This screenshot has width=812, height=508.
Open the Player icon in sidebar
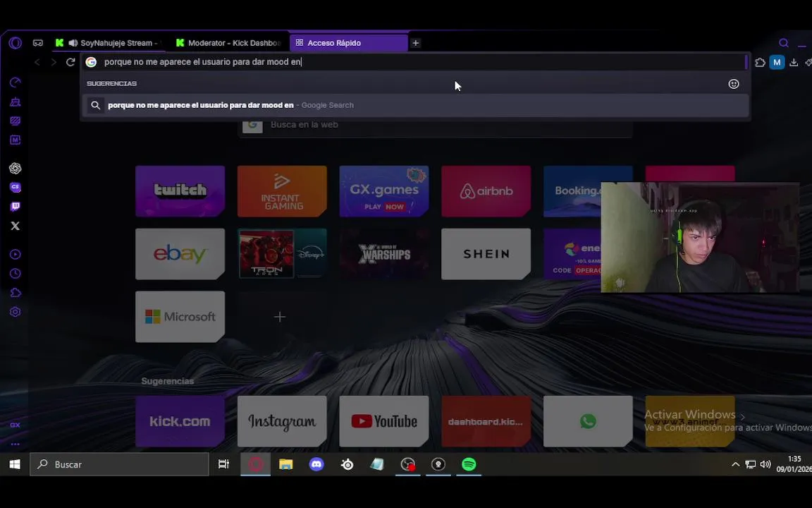(15, 254)
